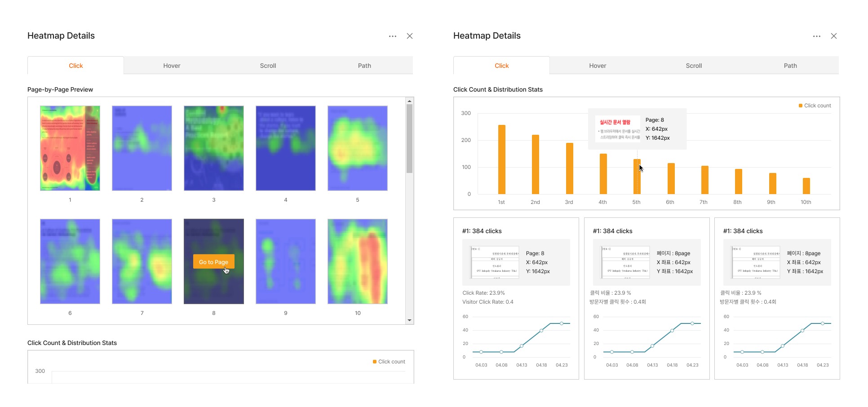This screenshot has height=407, width=868.
Task: Open page 5 heatmap thumbnail
Action: (x=358, y=148)
